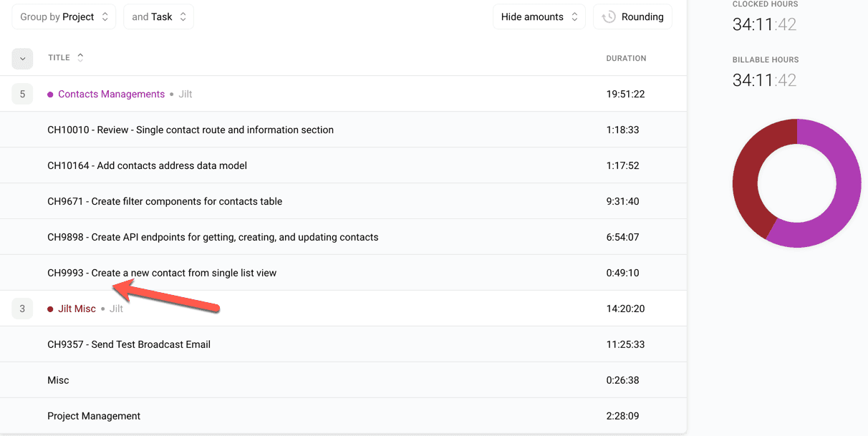The width and height of the screenshot is (868, 436).
Task: Click the count badge 5 for Contacts Managements
Action: (x=22, y=94)
